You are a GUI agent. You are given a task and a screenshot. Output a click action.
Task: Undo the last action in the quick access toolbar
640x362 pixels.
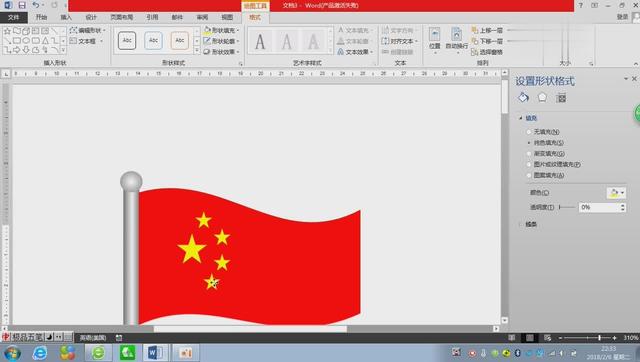(36, 5)
